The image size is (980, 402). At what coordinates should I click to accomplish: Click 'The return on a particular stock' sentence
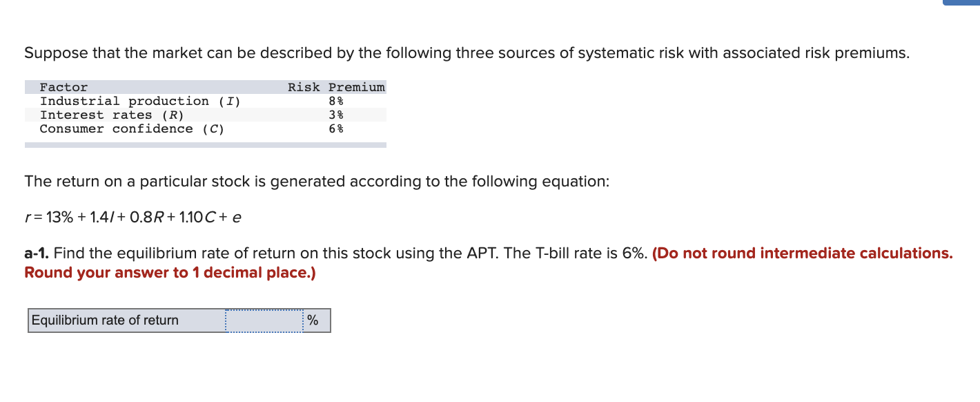(317, 182)
